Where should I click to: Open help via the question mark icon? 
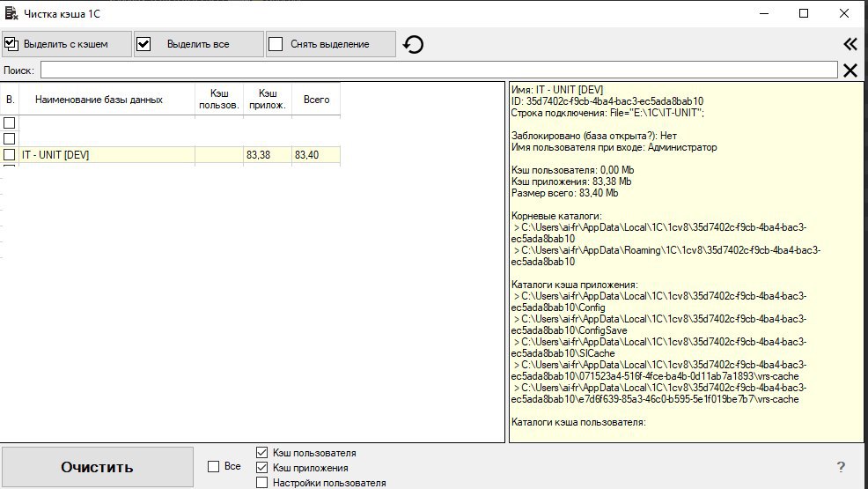[841, 467]
